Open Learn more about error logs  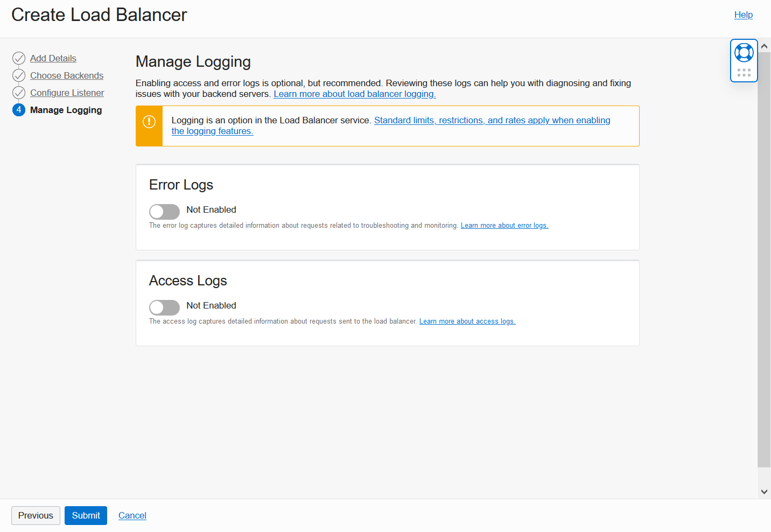(x=504, y=225)
